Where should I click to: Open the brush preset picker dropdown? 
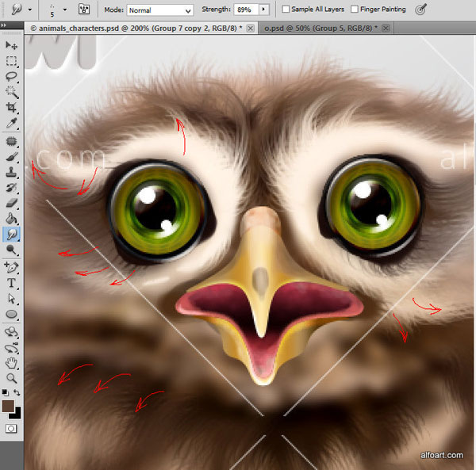[65, 10]
